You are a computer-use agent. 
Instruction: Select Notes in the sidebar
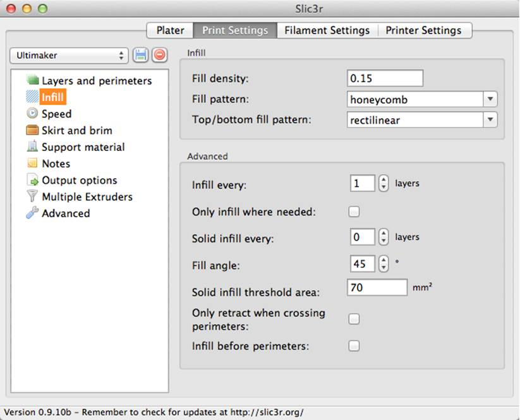pos(56,164)
